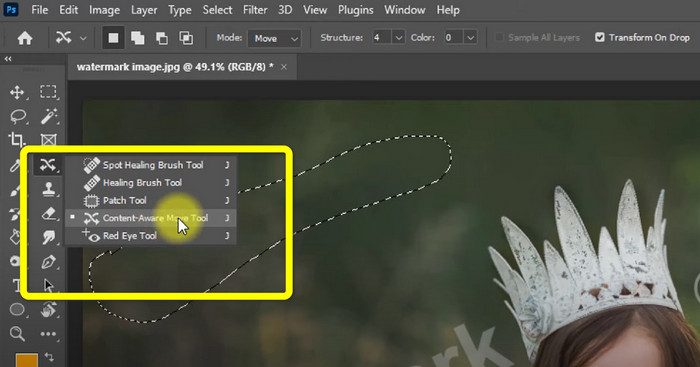
Task: Open the Color value dropdown arrow
Action: (470, 38)
